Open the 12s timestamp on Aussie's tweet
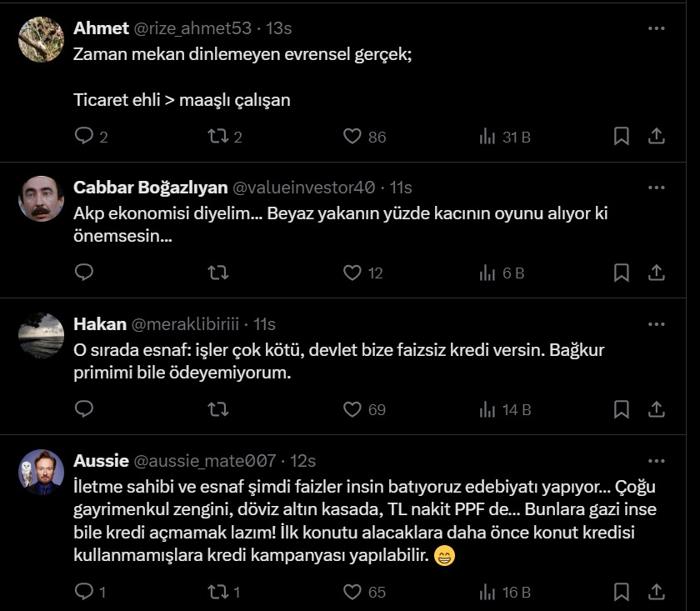Image resolution: width=700 pixels, height=611 pixels. 302,461
